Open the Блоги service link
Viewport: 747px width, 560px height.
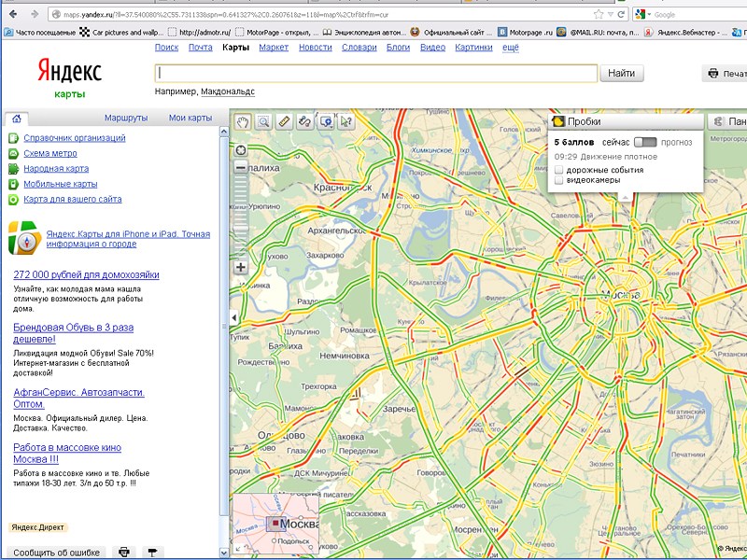point(398,48)
